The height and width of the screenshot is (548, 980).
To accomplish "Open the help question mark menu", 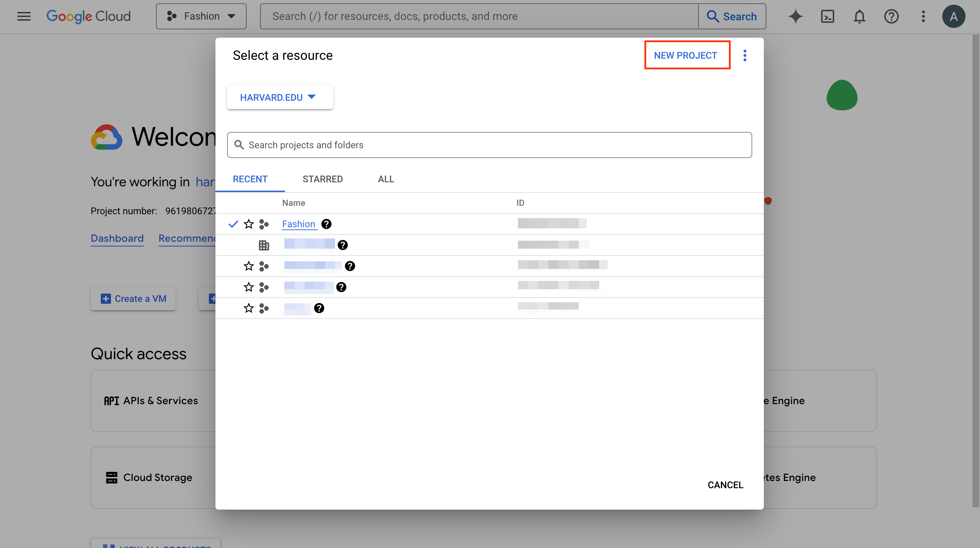I will coord(891,16).
